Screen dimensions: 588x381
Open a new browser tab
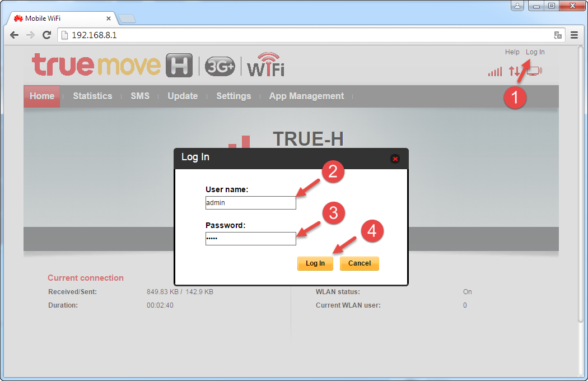pyautogui.click(x=127, y=18)
